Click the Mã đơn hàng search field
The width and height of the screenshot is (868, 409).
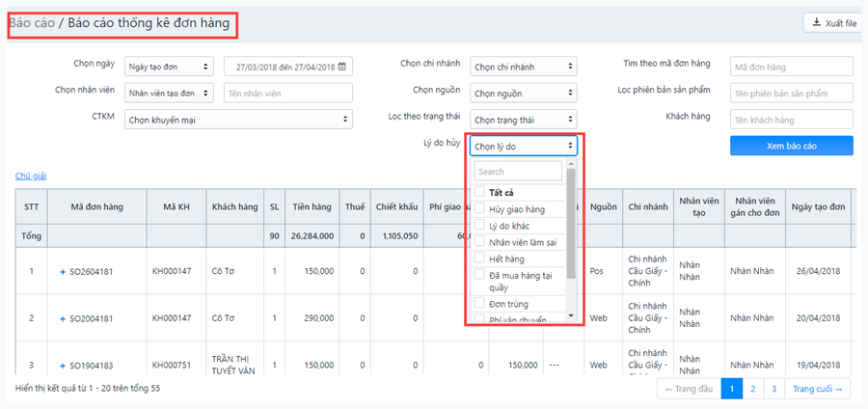pyautogui.click(x=792, y=67)
